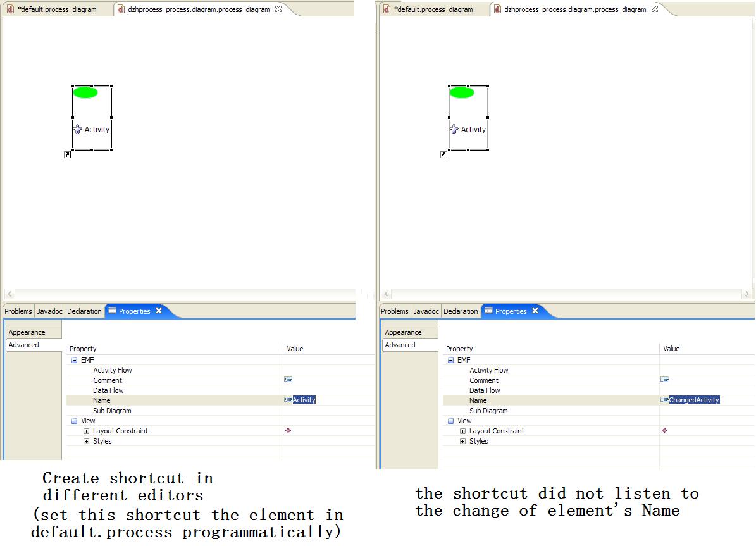Open Declaration tab in right panel
Image resolution: width=756 pixels, height=546 pixels.
(x=461, y=311)
